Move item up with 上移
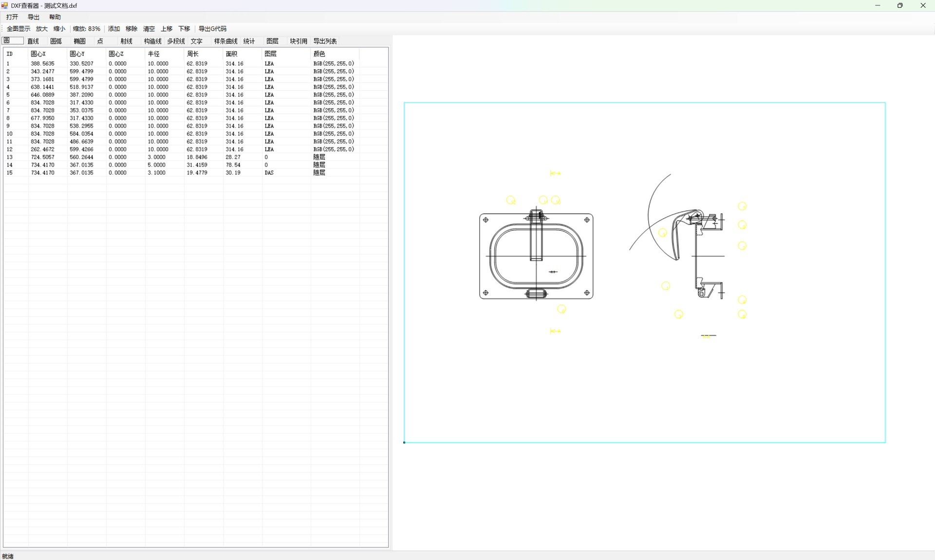This screenshot has width=935, height=560. pos(167,29)
